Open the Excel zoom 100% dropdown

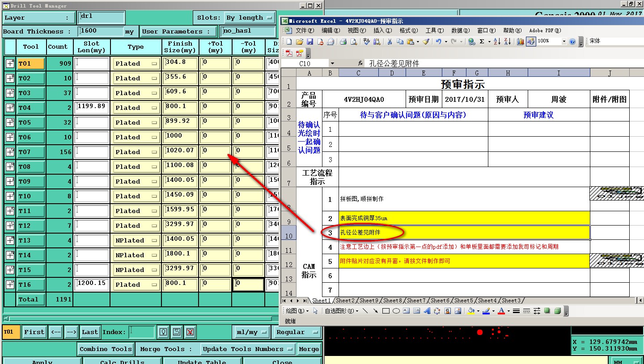pyautogui.click(x=564, y=42)
